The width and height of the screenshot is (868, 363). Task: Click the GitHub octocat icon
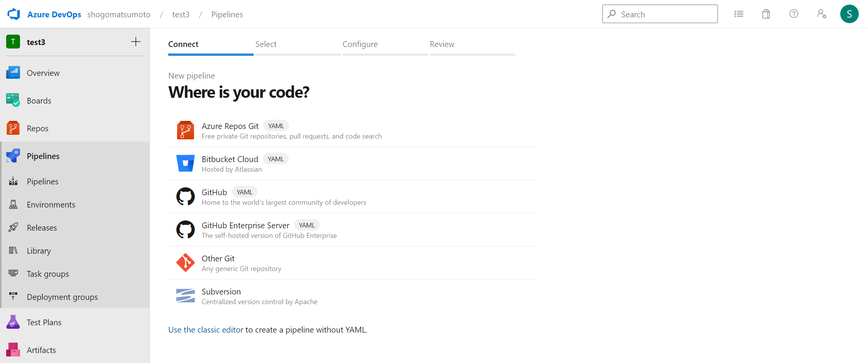186,196
